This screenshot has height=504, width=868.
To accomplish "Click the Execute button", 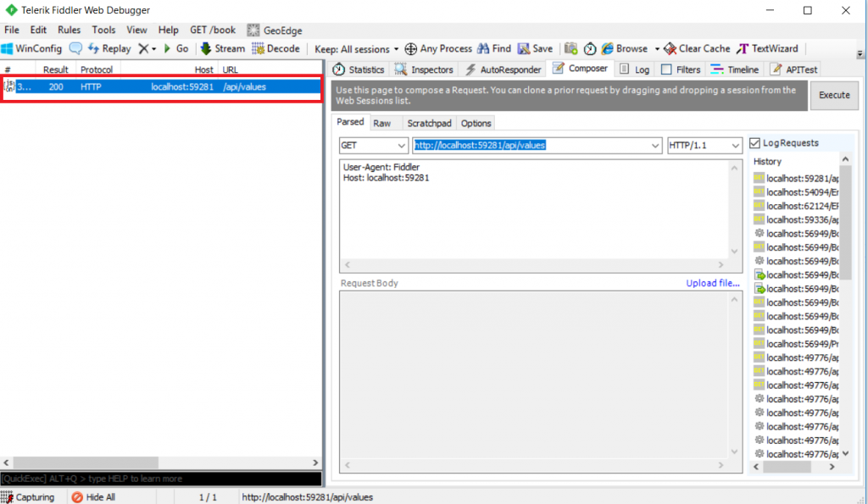I will (834, 95).
